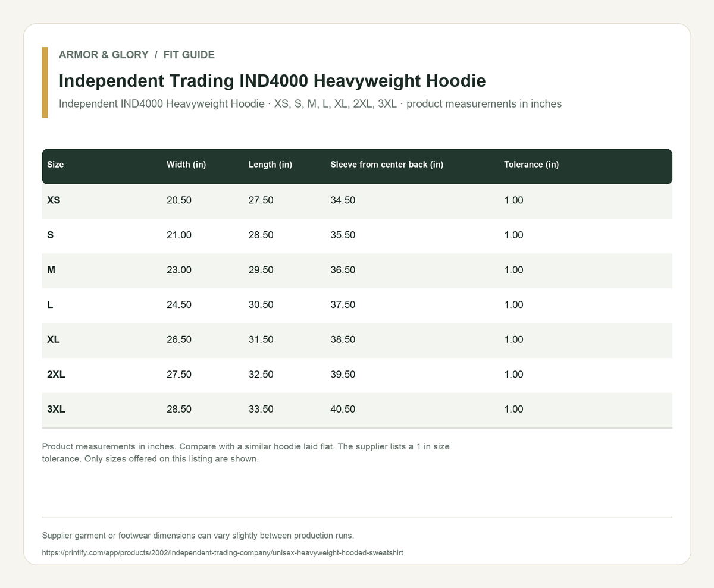Select the L sleeve value 37.50
The width and height of the screenshot is (714, 588).
(343, 304)
